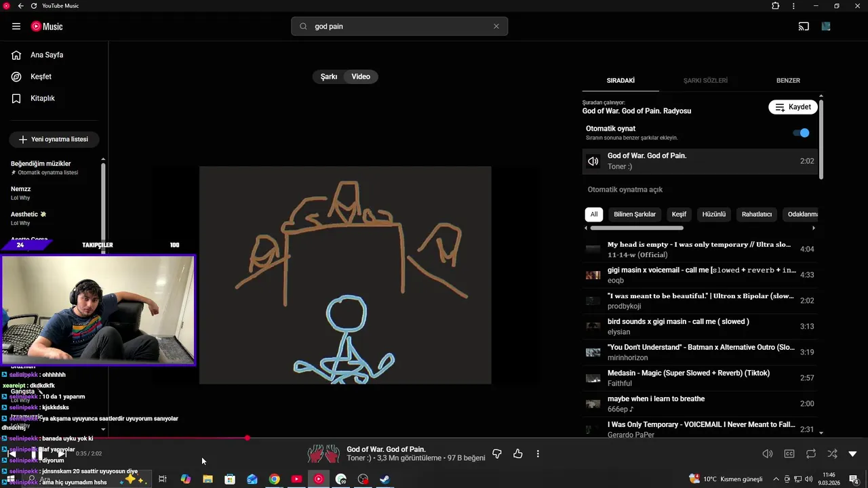Select the Keşif filter chip
The height and width of the screenshot is (488, 868).
coord(679,214)
